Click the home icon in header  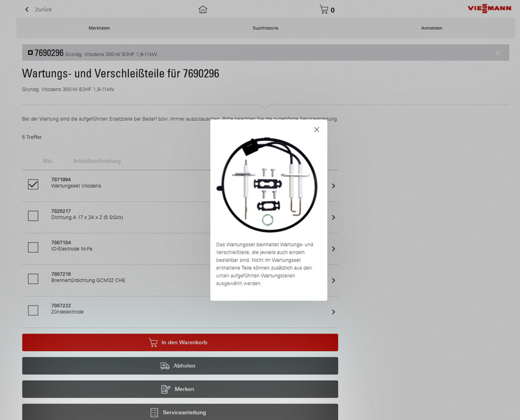[203, 10]
